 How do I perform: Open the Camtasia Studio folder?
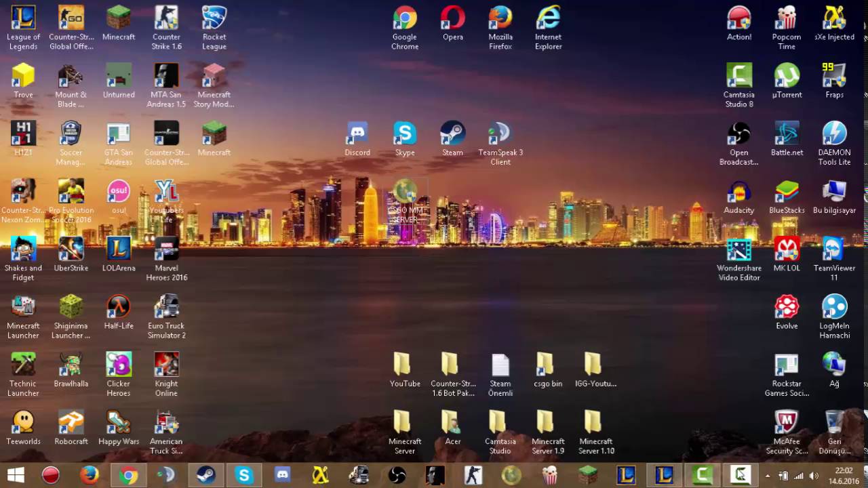coord(500,431)
